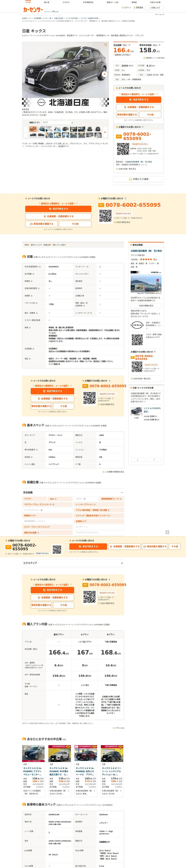Click the left arrow of the thumbnail strip
Viewport: 186px width, 868px height.
click(x=25, y=132)
